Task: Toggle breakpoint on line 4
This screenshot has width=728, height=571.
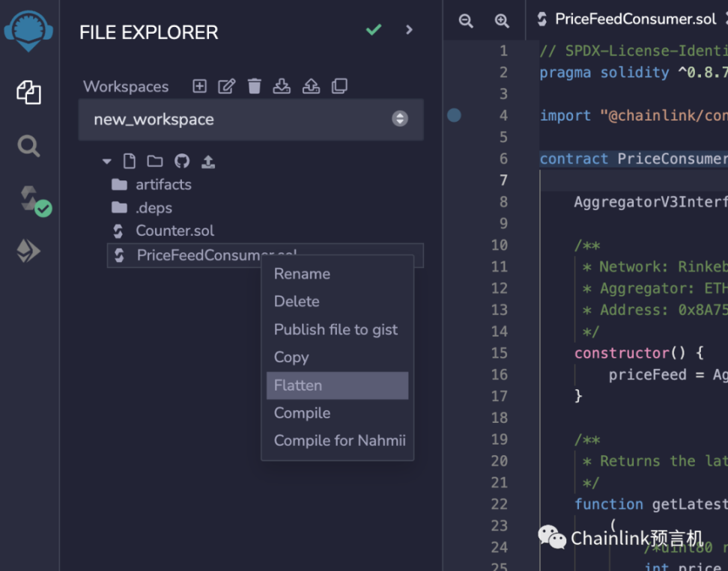Action: (454, 115)
